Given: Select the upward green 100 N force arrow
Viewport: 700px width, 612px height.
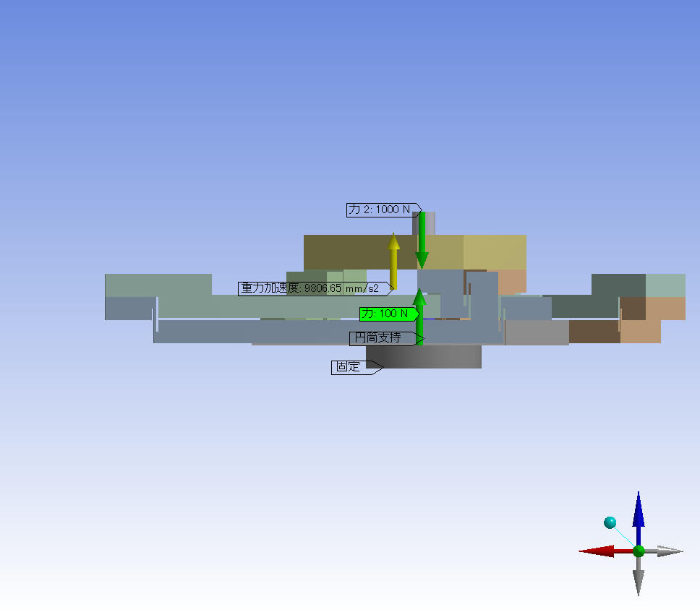Looking at the screenshot, I should click(419, 318).
